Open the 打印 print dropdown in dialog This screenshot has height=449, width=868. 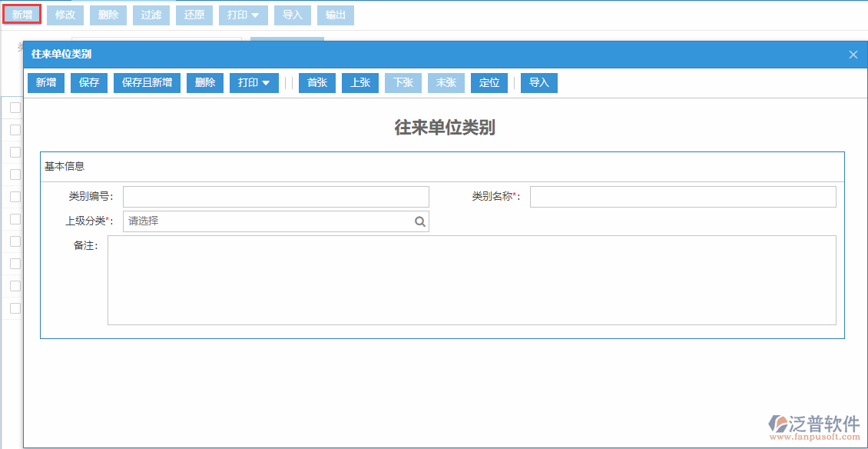click(253, 82)
